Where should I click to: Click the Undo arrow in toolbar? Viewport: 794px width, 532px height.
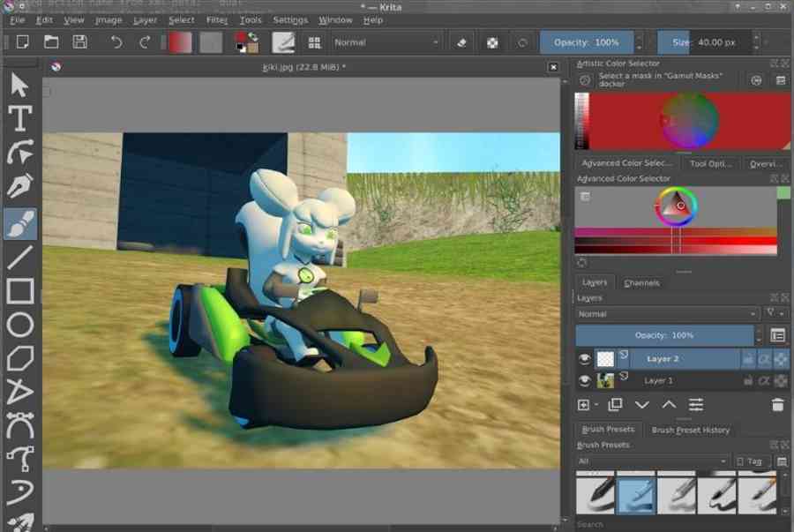coord(116,41)
